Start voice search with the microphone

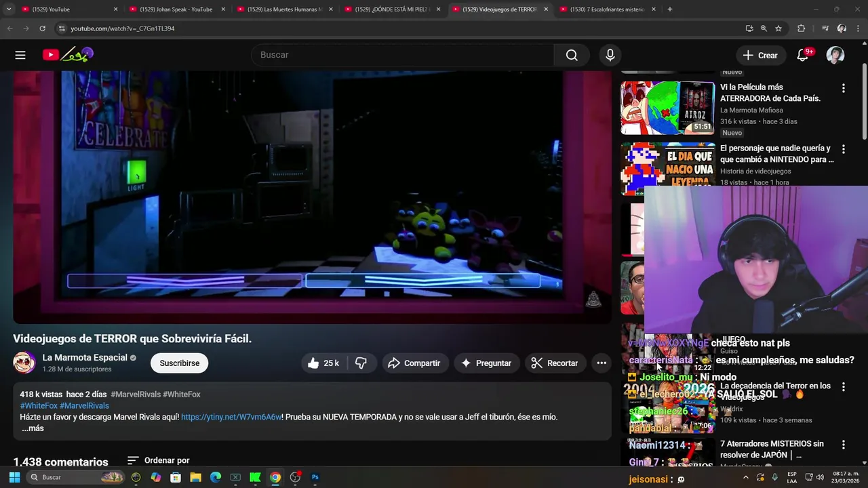(610, 55)
